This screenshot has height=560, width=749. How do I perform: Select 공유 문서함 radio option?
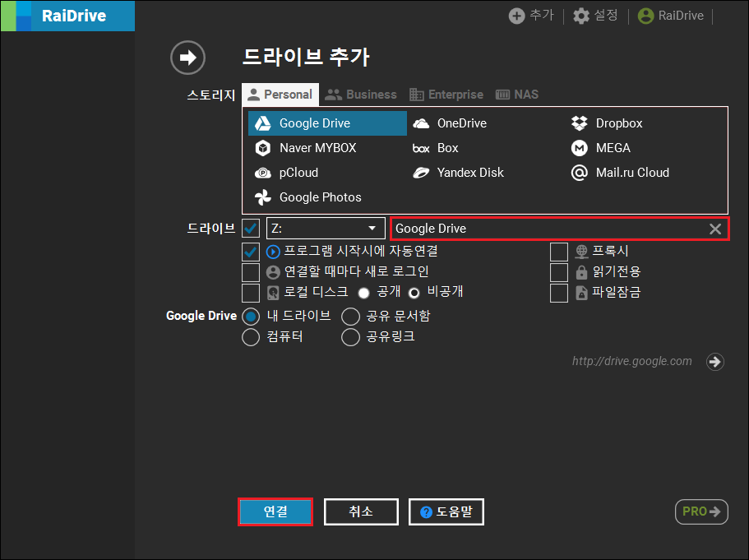350,317
